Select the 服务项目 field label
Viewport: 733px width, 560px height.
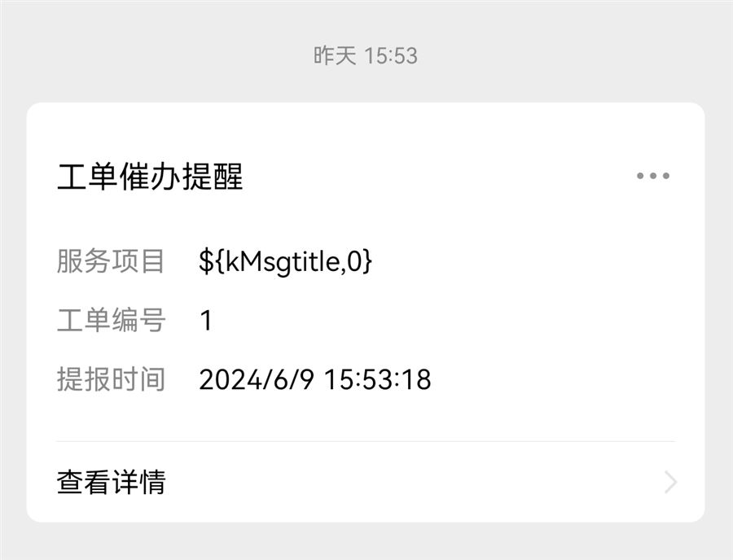111,261
